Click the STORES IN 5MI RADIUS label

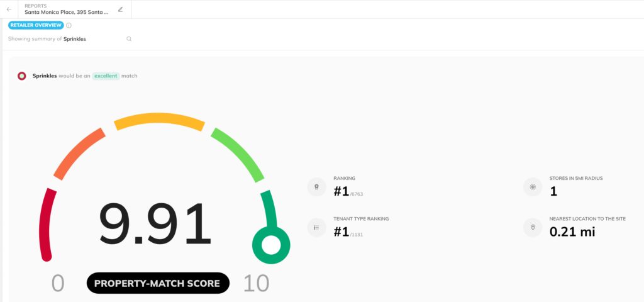coord(576,178)
